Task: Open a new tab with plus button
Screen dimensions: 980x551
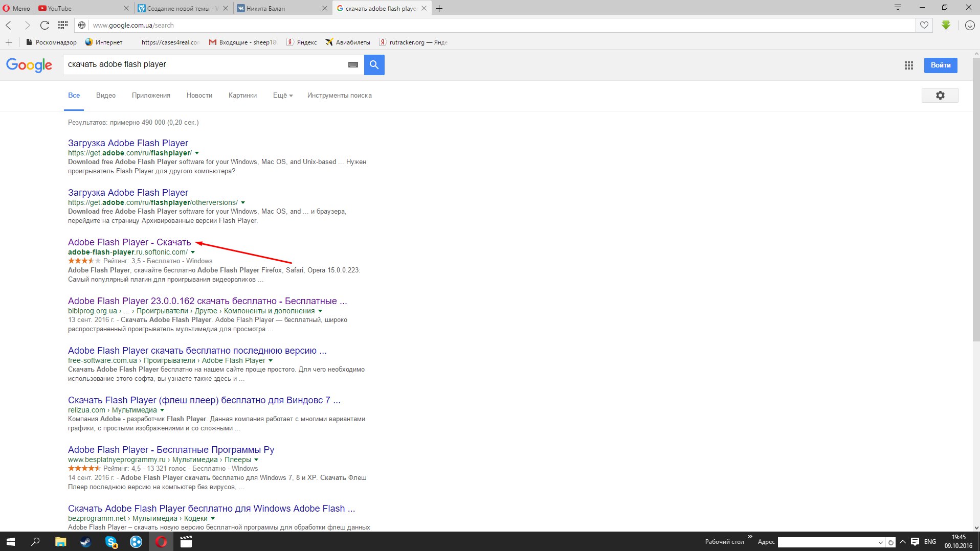Action: [x=439, y=8]
